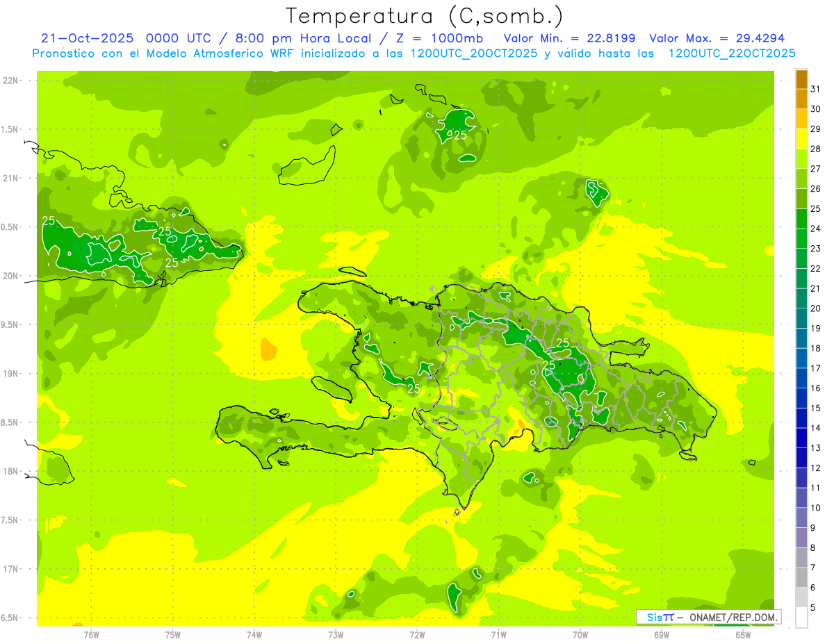Click the Valor Min. = 22.8199 text
Screen dimensions: 834x644
click(x=569, y=38)
